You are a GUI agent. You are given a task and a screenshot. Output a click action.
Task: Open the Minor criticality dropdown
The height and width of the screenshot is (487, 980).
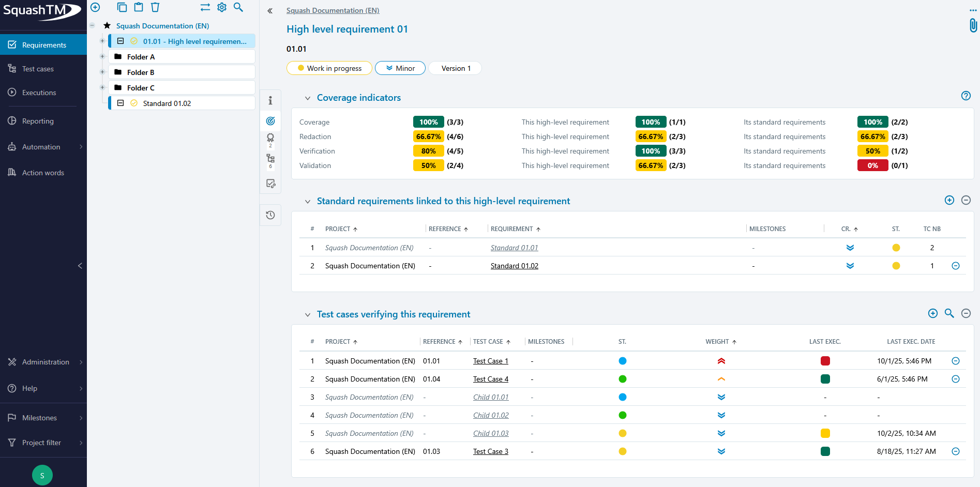(400, 68)
